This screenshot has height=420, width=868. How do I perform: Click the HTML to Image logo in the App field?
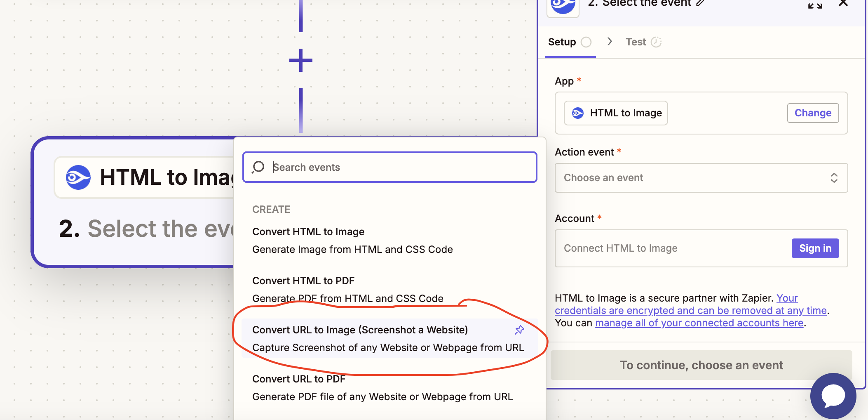tap(578, 113)
